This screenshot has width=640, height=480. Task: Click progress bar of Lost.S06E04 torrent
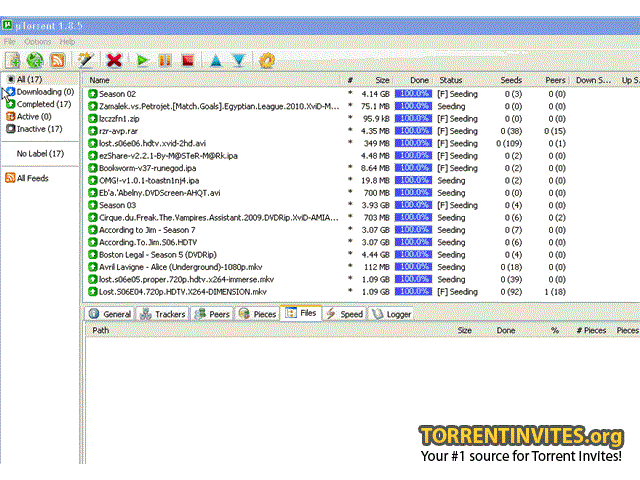click(413, 291)
